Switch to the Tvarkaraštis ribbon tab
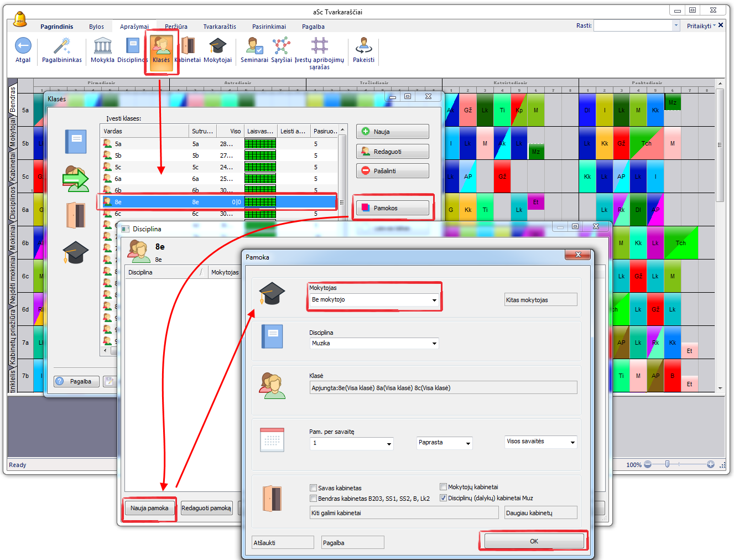This screenshot has height=560, width=734. point(219,27)
